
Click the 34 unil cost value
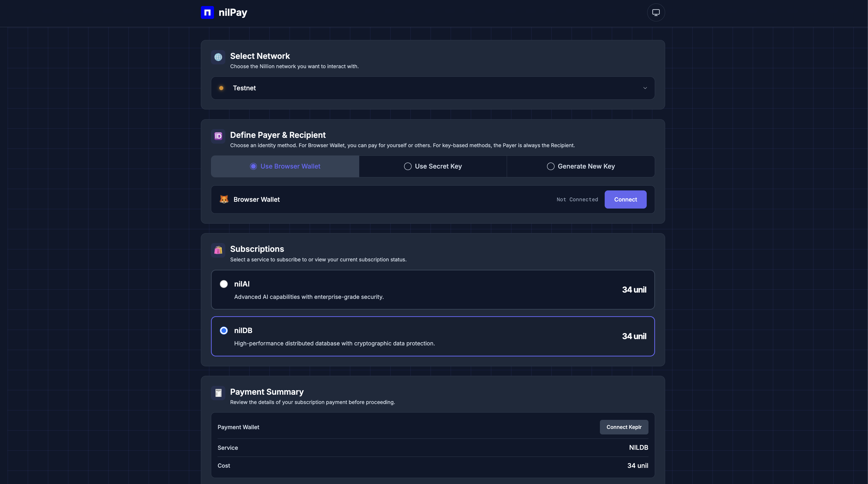click(x=638, y=466)
